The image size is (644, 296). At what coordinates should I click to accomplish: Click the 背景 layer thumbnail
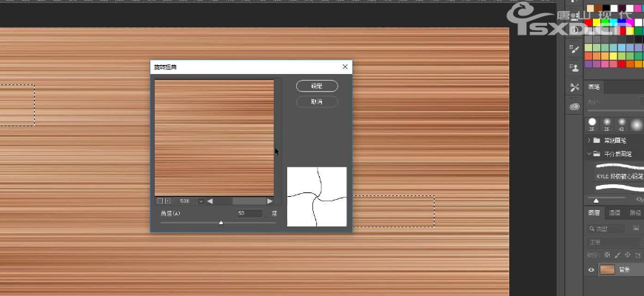pos(607,270)
